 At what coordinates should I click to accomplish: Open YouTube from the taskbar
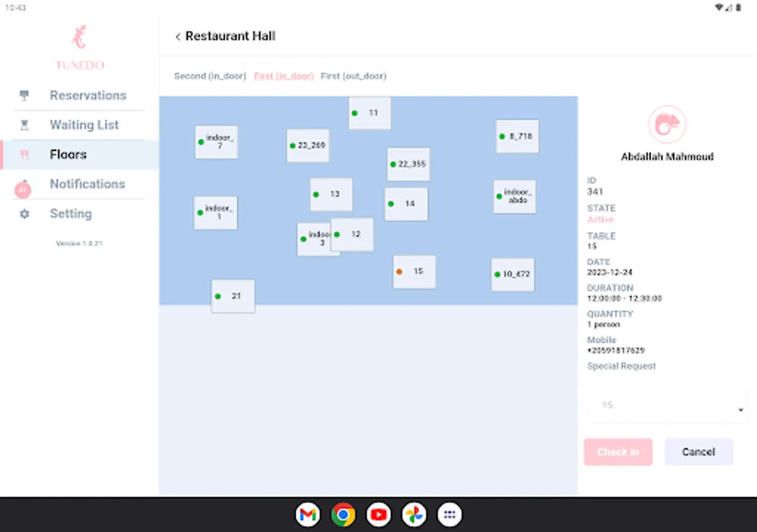click(378, 514)
